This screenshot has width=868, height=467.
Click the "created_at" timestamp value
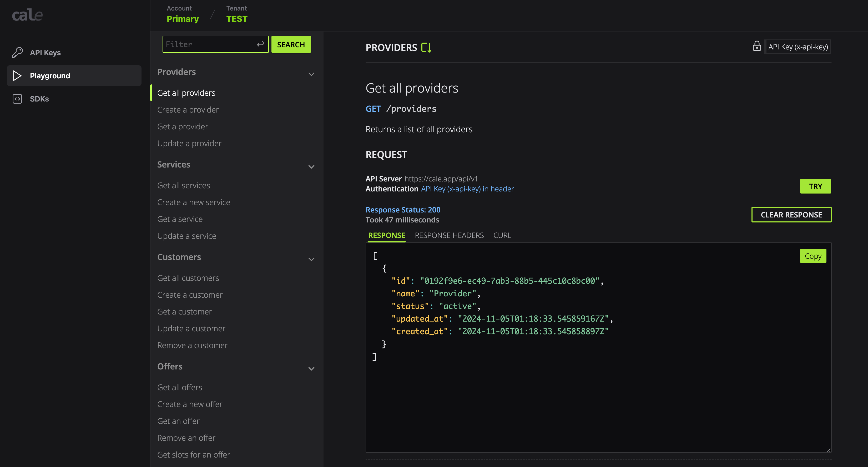coord(533,331)
